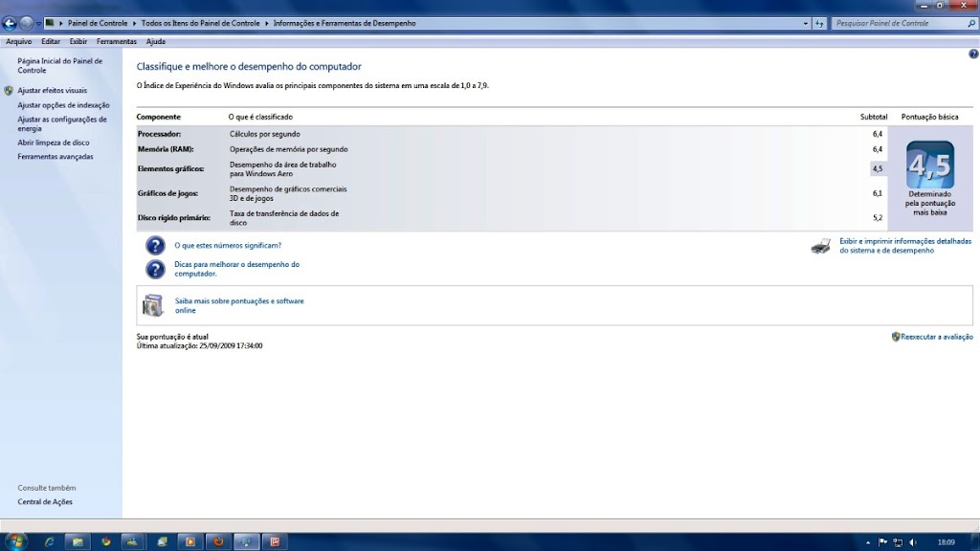This screenshot has height=551, width=980.
Task: Click the software box icon beside 'Saiba mais'
Action: coord(152,305)
